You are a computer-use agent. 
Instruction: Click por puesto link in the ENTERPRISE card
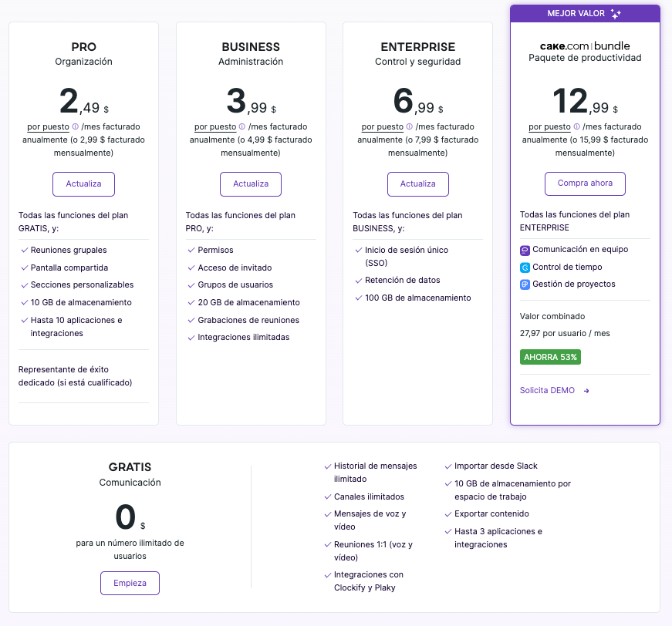[382, 126]
